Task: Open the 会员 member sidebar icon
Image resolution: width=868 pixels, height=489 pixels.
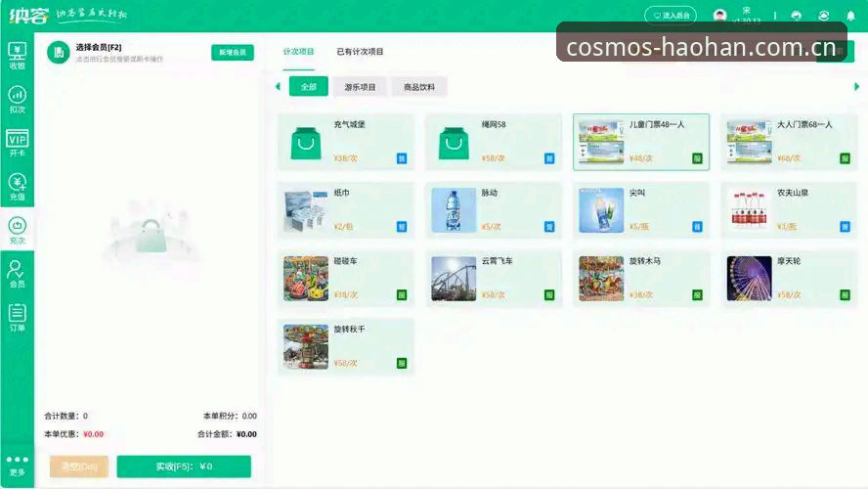Action: 18,274
